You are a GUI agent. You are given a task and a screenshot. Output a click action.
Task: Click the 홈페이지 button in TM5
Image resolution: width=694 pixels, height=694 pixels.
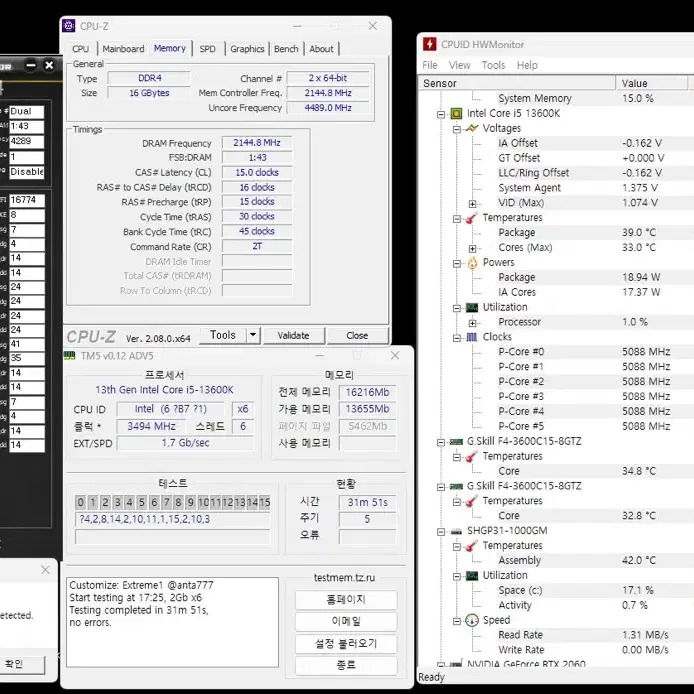click(346, 599)
